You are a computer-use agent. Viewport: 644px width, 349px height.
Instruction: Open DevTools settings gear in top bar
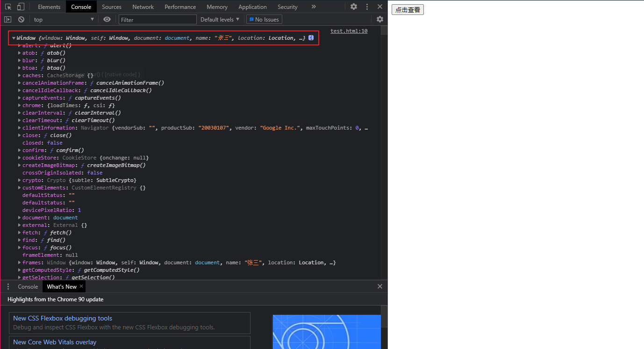(x=354, y=7)
